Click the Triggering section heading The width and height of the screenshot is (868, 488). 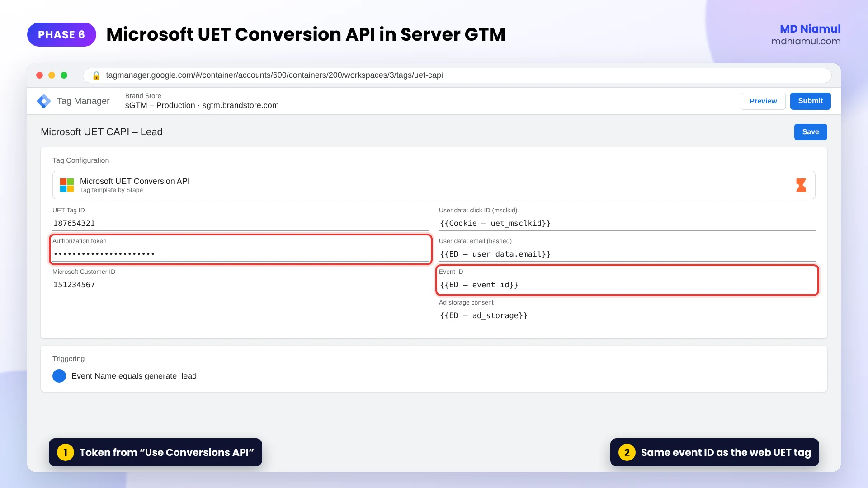pyautogui.click(x=68, y=359)
